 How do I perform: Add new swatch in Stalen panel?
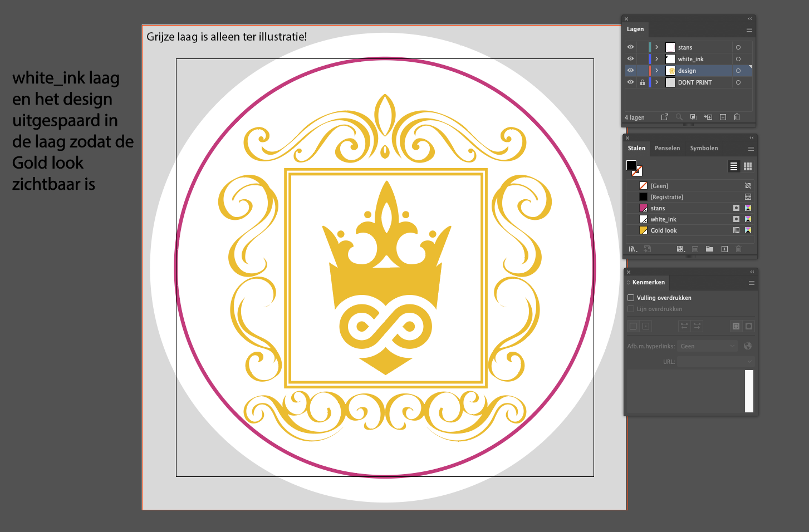724,249
